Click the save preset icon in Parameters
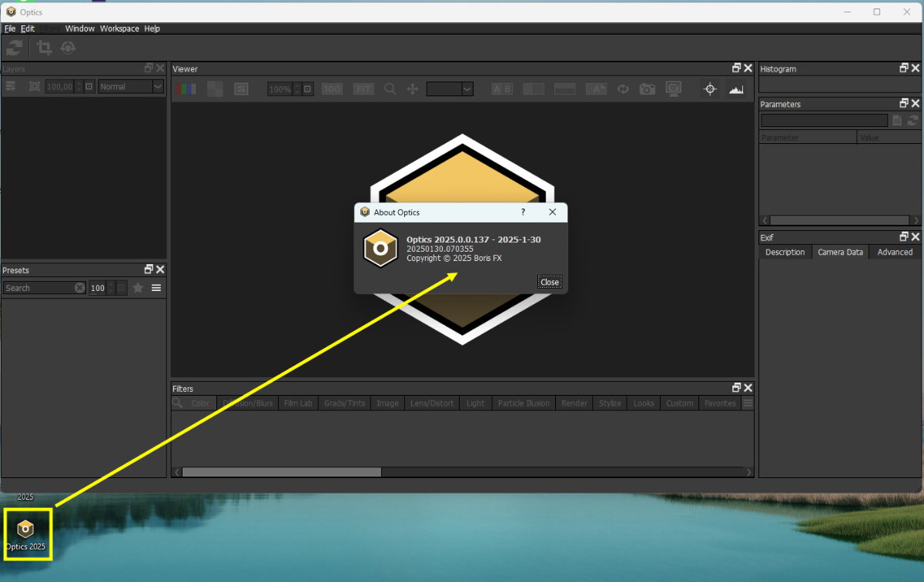 [897, 121]
